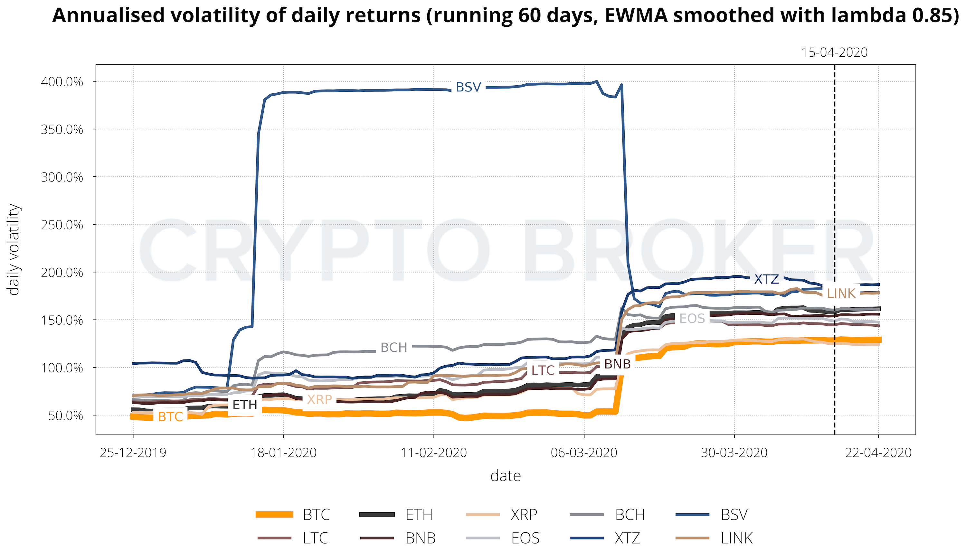Click the 15-04-2020 date marker label
966x560 pixels.
tap(834, 52)
